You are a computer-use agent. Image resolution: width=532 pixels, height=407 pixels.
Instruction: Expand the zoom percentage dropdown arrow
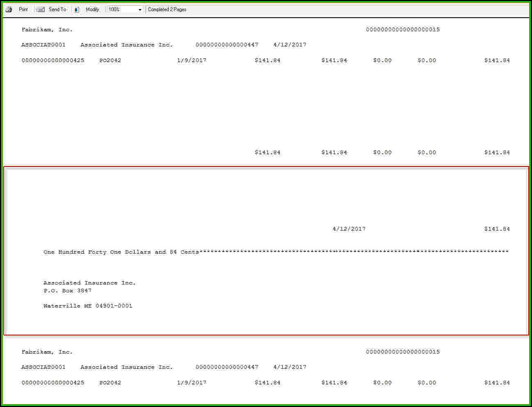[x=140, y=9]
